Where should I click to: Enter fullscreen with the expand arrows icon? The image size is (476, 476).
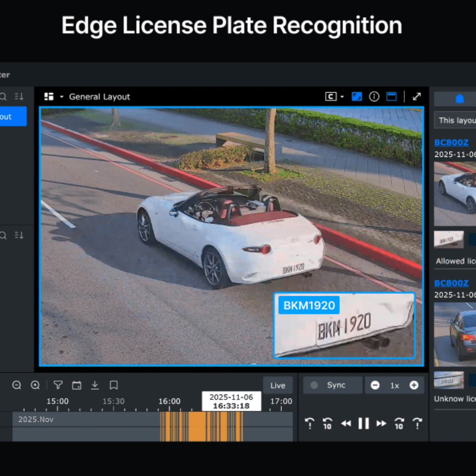pos(416,97)
